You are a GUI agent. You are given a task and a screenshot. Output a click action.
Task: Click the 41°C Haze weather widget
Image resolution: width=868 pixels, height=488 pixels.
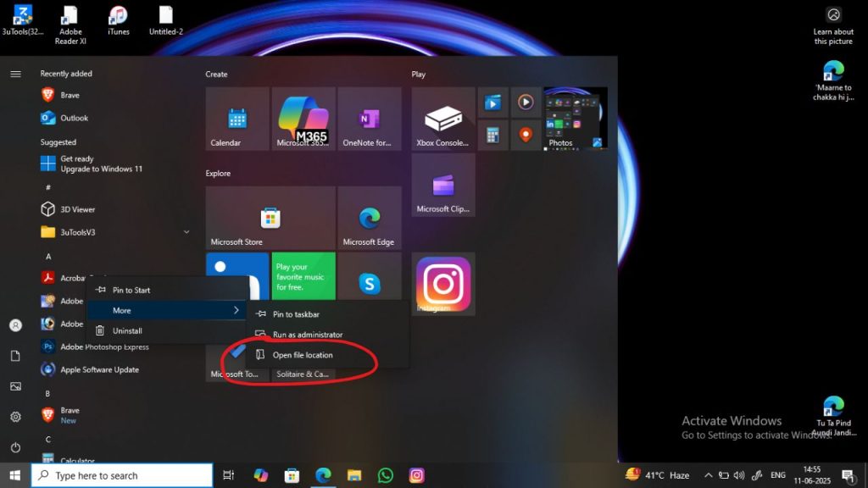coord(657,475)
